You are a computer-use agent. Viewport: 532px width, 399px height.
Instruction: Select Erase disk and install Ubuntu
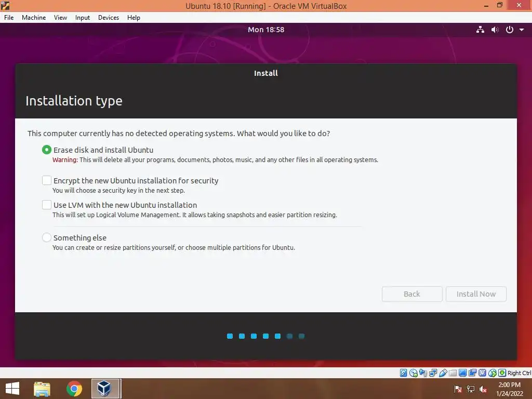(x=46, y=150)
